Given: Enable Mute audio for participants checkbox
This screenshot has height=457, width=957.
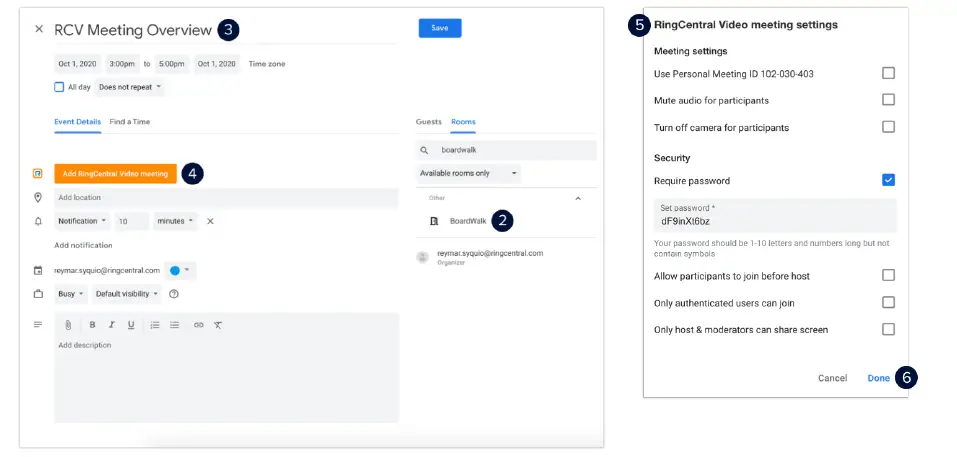Looking at the screenshot, I should pos(889,99).
